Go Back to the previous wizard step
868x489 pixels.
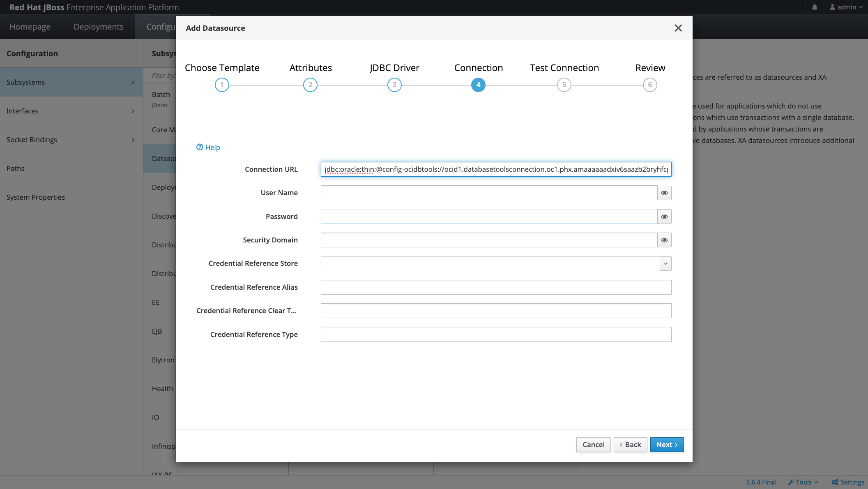click(x=630, y=445)
